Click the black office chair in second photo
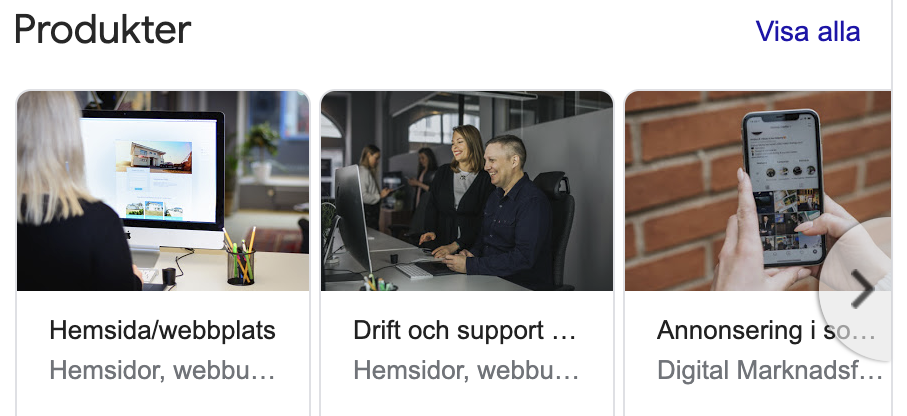The image size is (907, 416). point(556,226)
